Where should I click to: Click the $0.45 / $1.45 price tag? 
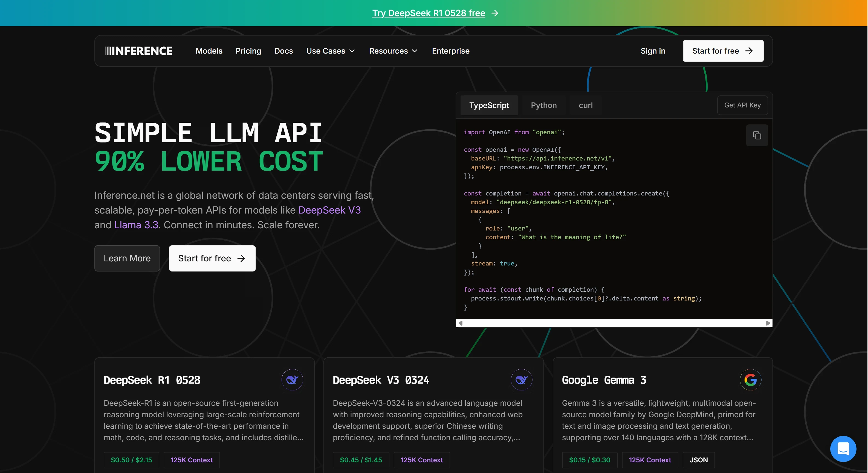click(x=361, y=460)
